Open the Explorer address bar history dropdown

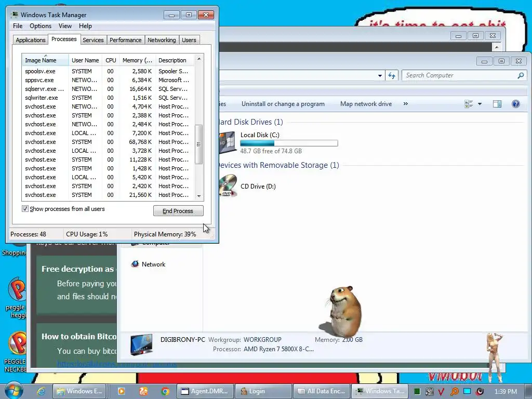[380, 76]
